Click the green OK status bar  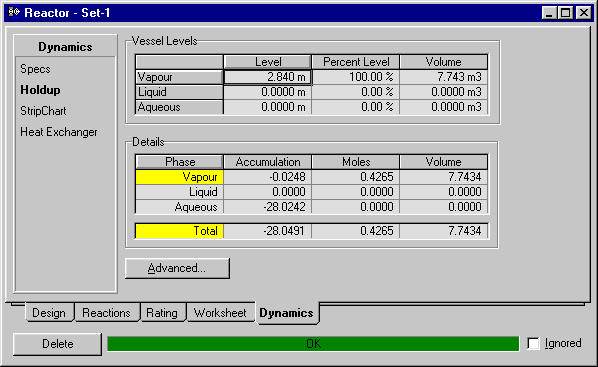point(313,344)
